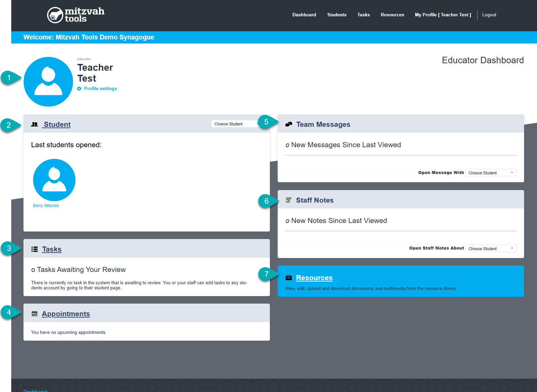This screenshot has width=537, height=392.
Task: Open My Profile [ Teacher Test ] menu
Action: click(443, 15)
